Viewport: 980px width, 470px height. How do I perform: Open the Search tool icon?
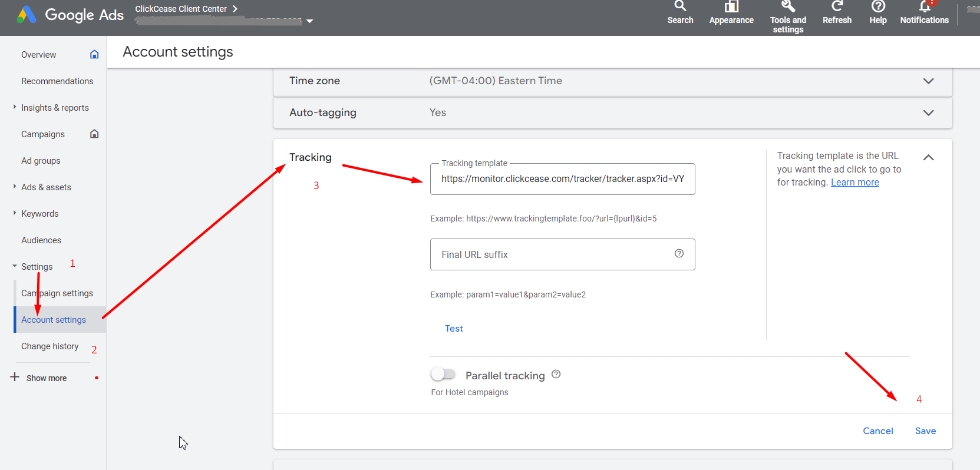[x=680, y=6]
